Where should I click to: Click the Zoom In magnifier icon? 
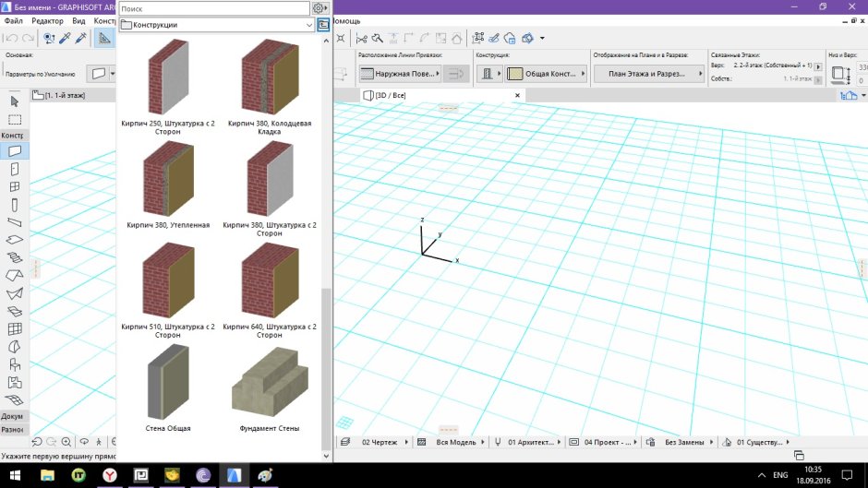coord(66,442)
